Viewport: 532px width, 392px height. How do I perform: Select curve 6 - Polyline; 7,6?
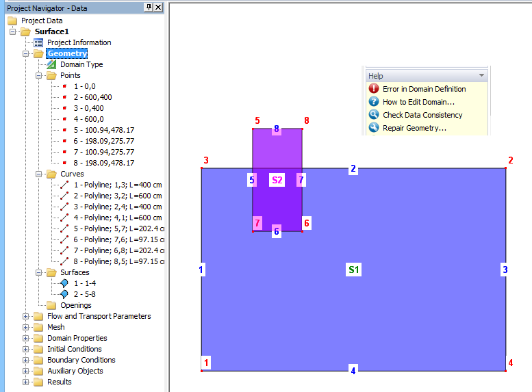coord(118,239)
